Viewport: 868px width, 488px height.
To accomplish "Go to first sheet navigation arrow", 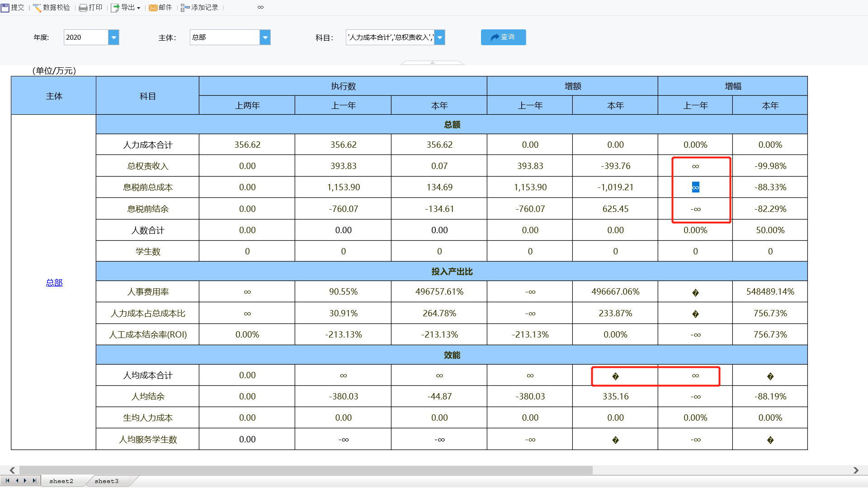I will click(7, 481).
